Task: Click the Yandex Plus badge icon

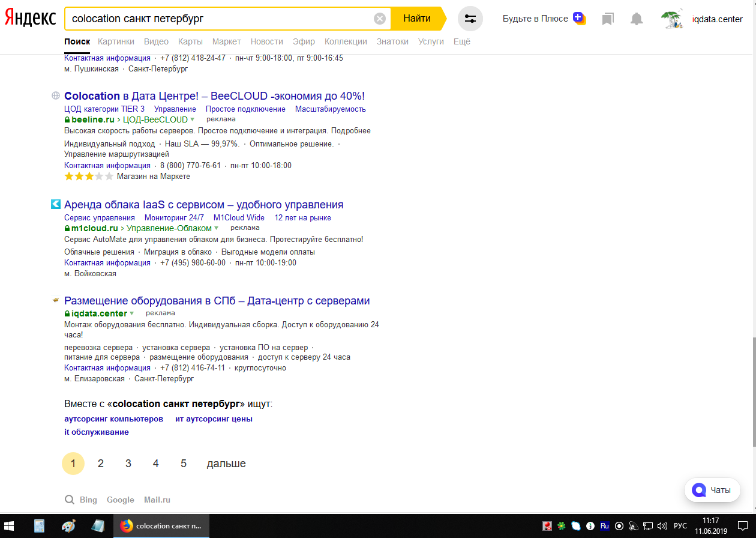Action: 579,18
